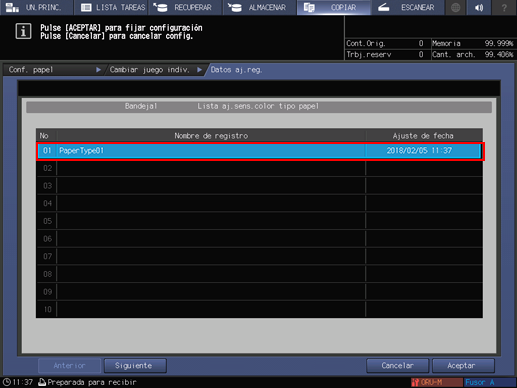Click the Nombre de registro column header
The width and height of the screenshot is (517, 388).
tap(211, 136)
